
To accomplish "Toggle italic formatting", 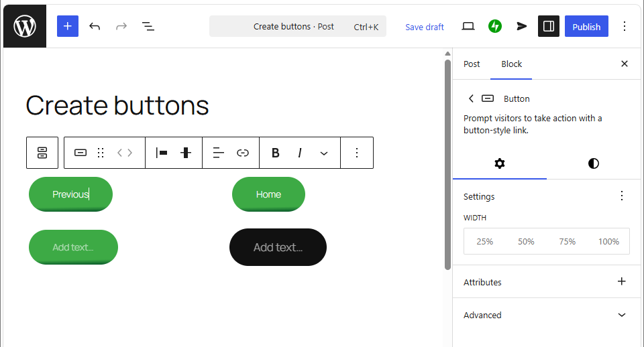I will 299,153.
